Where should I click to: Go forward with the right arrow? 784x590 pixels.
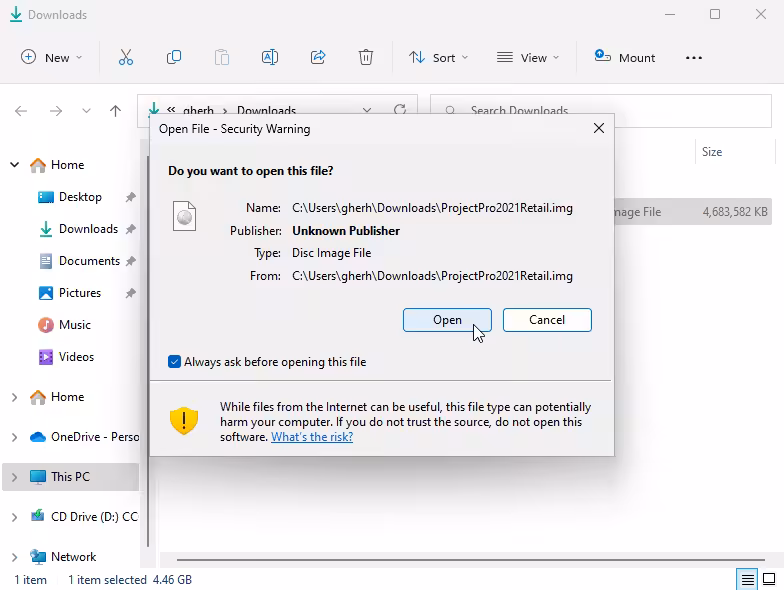pyautogui.click(x=56, y=110)
